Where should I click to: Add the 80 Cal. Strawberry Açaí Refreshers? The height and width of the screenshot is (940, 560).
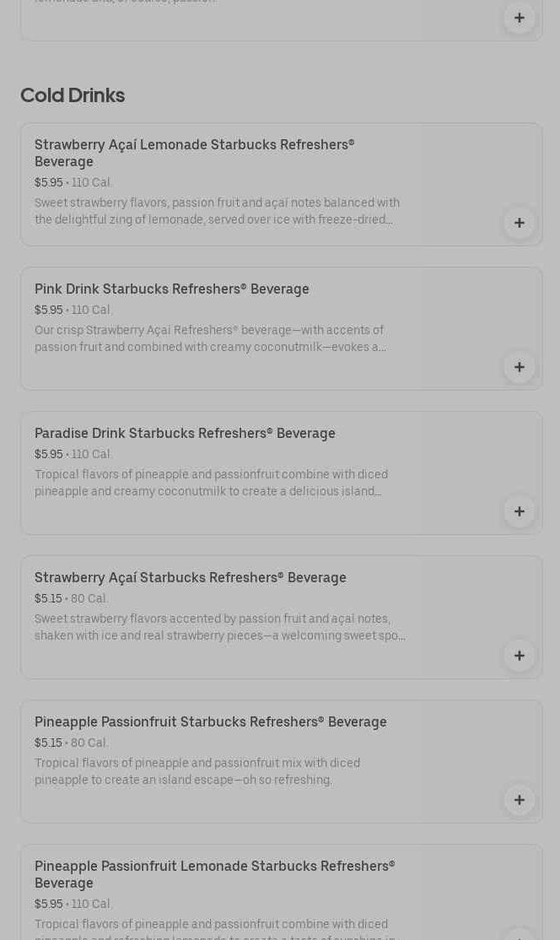tap(519, 656)
